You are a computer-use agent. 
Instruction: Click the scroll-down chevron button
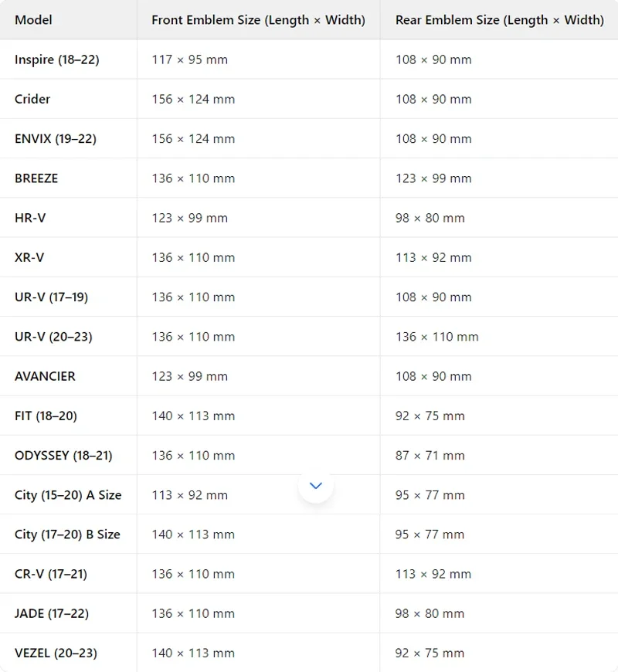tap(315, 486)
